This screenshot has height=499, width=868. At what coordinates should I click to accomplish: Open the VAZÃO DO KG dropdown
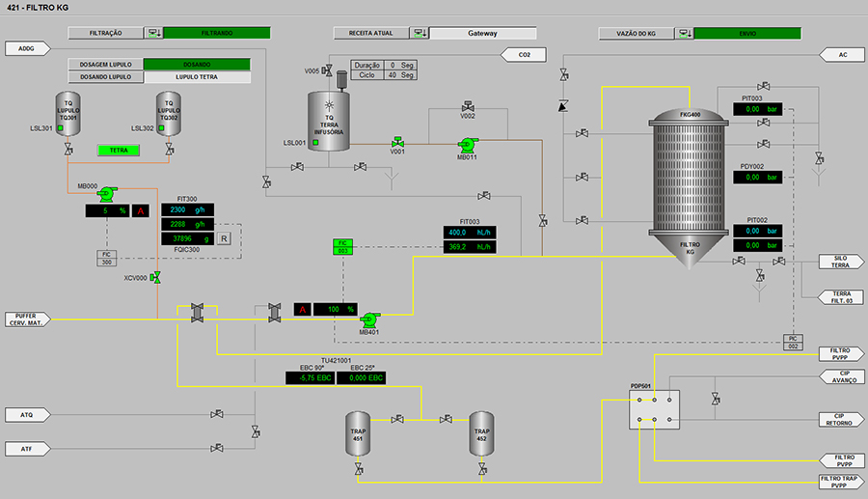coord(684,33)
